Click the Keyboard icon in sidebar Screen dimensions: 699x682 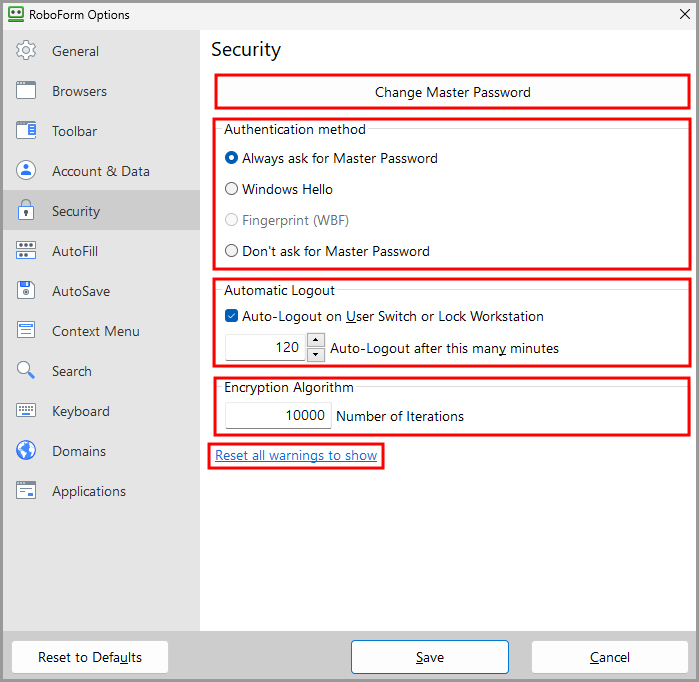[x=26, y=410]
